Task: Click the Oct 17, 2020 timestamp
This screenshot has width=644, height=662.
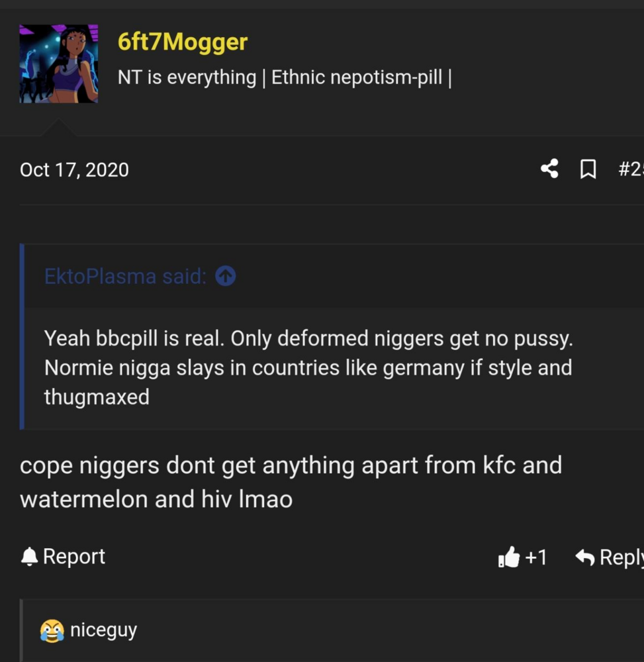Action: pos(74,169)
